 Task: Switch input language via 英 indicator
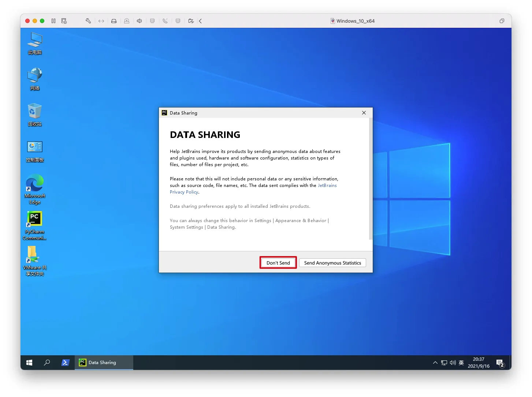(461, 363)
